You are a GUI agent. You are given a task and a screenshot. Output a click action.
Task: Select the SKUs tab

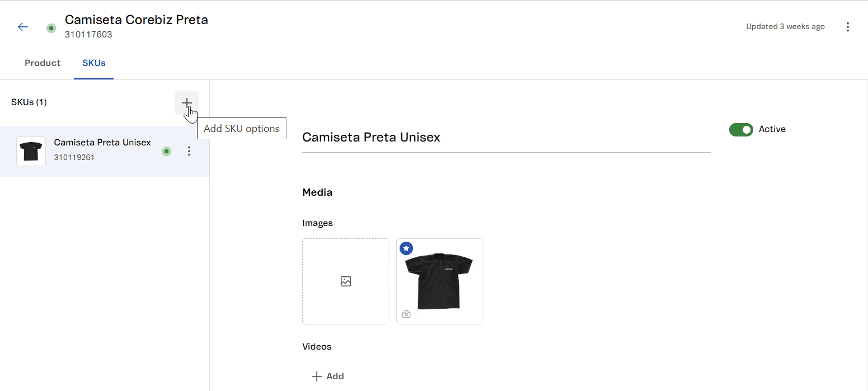coord(93,63)
